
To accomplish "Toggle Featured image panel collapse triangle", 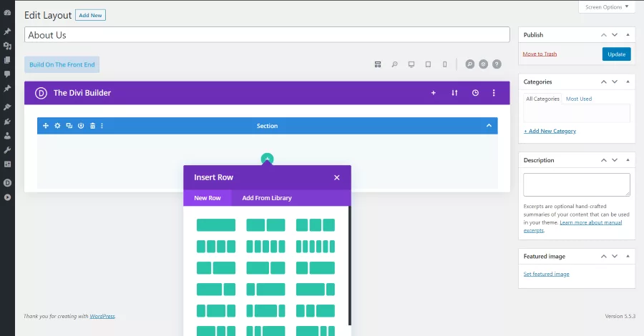I will (x=628, y=256).
